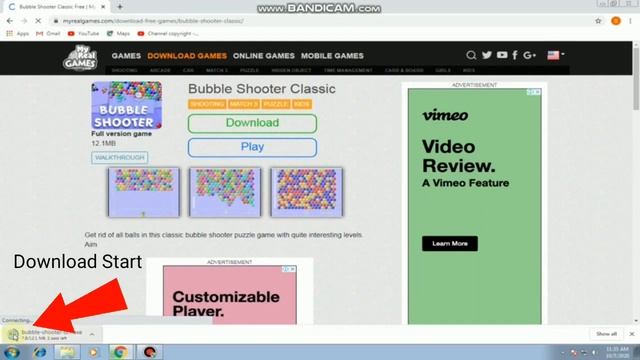Open Chrome three-dot menu
640x360 pixels.
point(631,21)
